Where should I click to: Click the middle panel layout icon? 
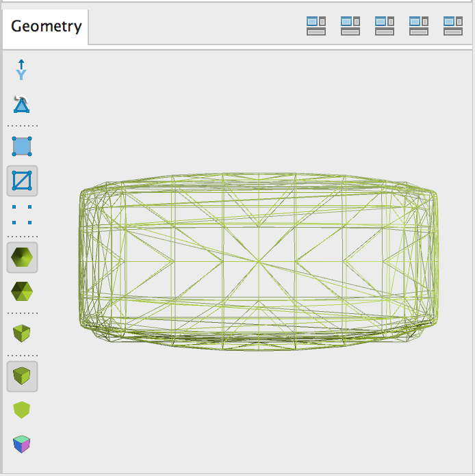coord(384,26)
